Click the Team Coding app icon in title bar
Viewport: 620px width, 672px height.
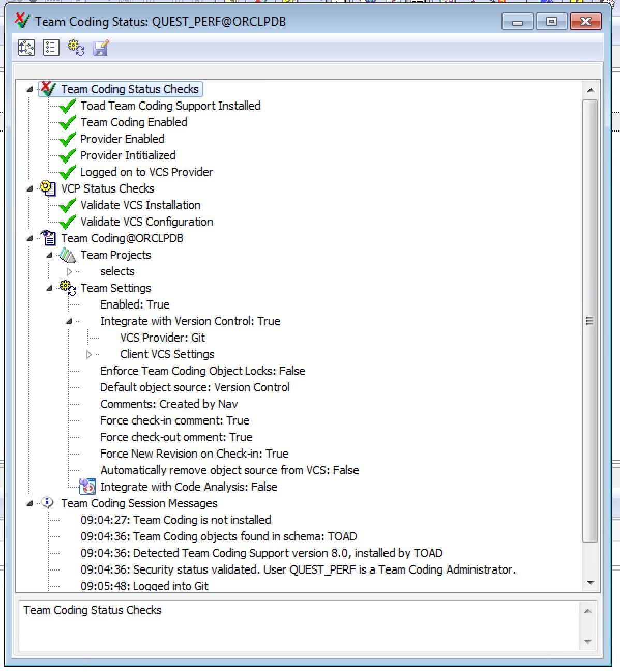(x=22, y=21)
